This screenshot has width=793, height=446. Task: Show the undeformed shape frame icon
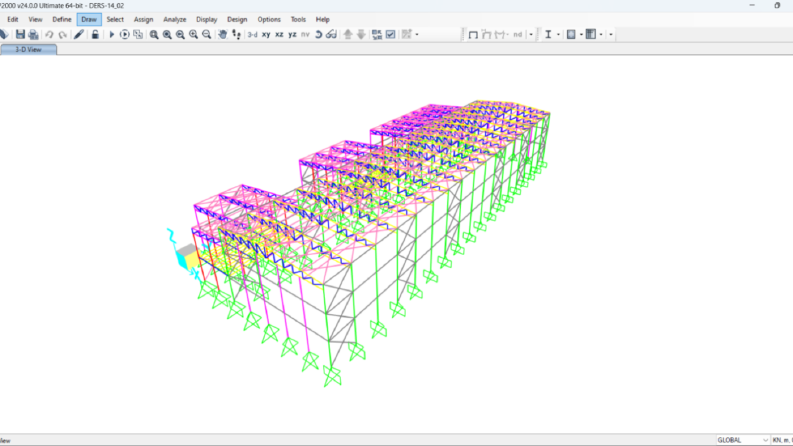coord(473,34)
